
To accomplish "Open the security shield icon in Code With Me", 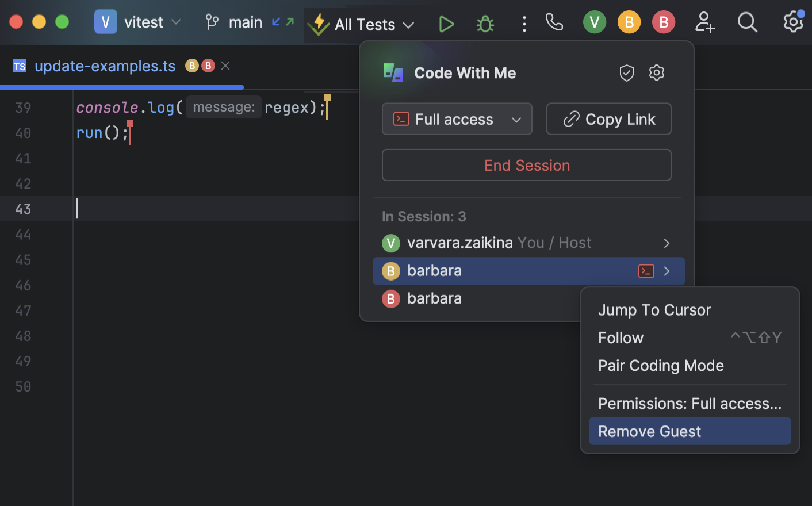I will click(x=627, y=73).
